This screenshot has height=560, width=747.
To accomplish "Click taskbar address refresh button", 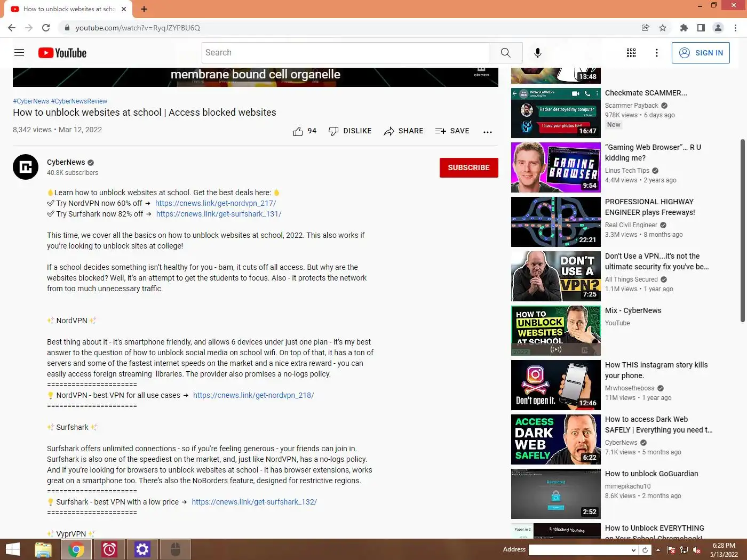I will [x=645, y=550].
